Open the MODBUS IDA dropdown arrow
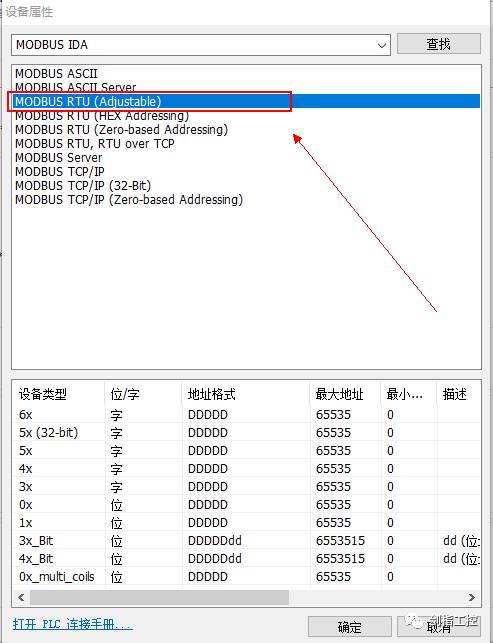The width and height of the screenshot is (493, 643). [x=381, y=45]
